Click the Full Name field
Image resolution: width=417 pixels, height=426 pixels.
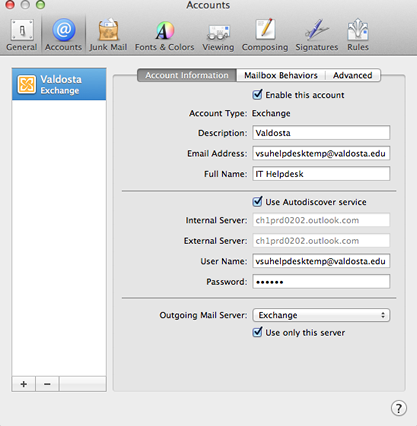point(321,174)
